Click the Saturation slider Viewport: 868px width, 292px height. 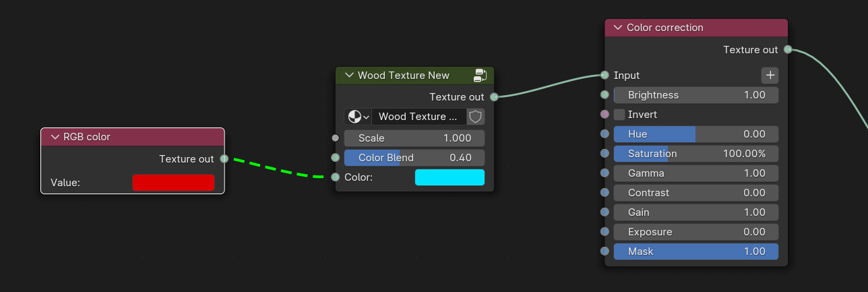coord(695,154)
